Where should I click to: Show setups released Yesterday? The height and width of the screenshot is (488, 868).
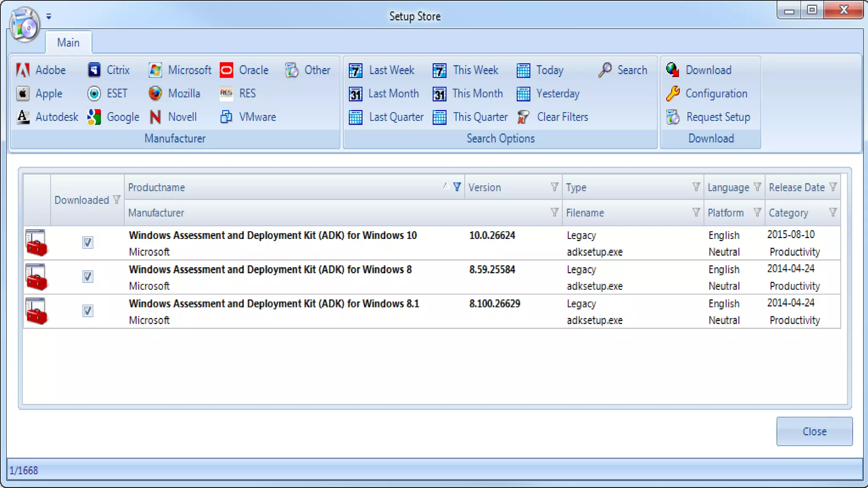pyautogui.click(x=548, y=93)
